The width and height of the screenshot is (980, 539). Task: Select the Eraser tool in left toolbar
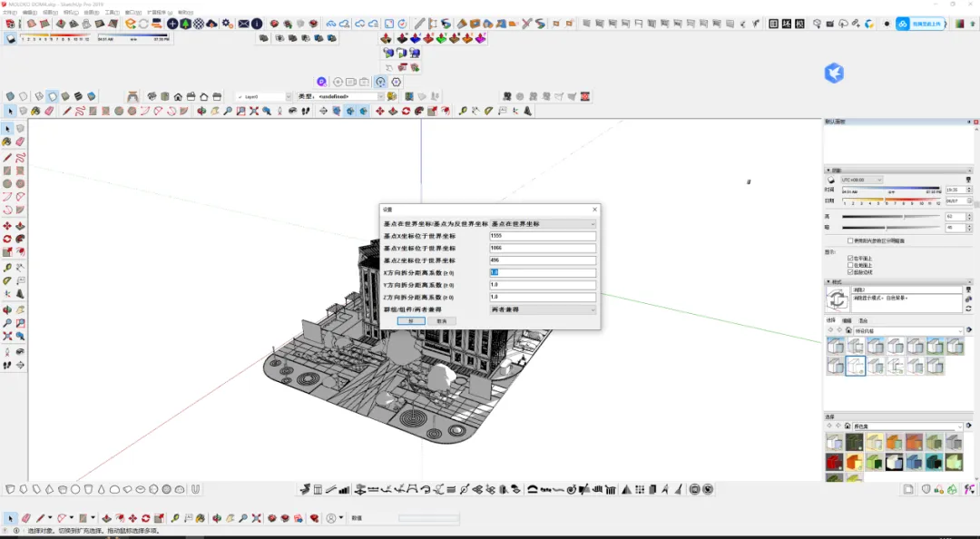coord(20,142)
